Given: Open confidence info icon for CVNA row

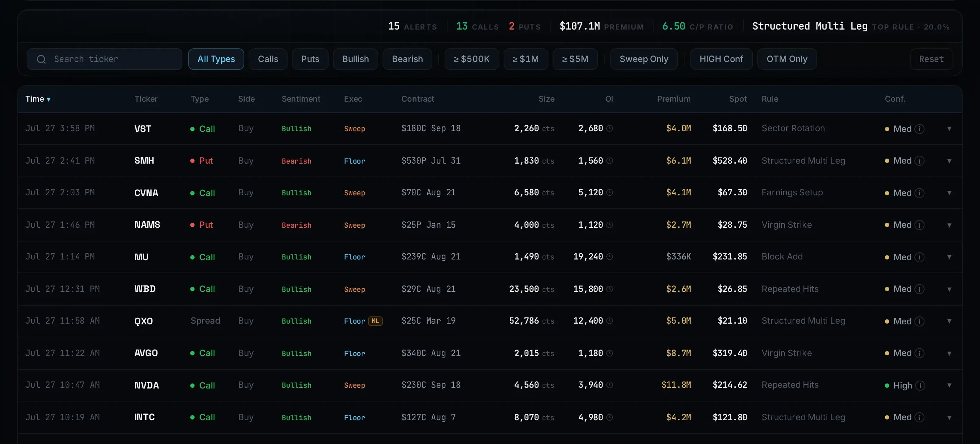Looking at the screenshot, I should point(919,193).
